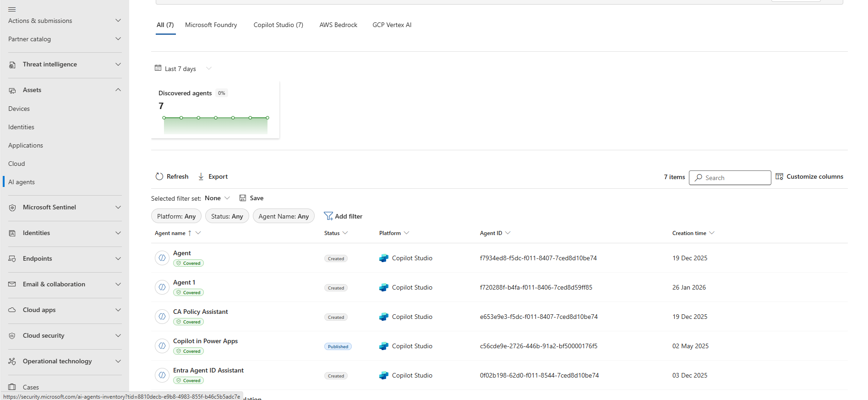Click the agent icon for CA Policy Assistant
Screen dimensions: 868x400
(162, 317)
